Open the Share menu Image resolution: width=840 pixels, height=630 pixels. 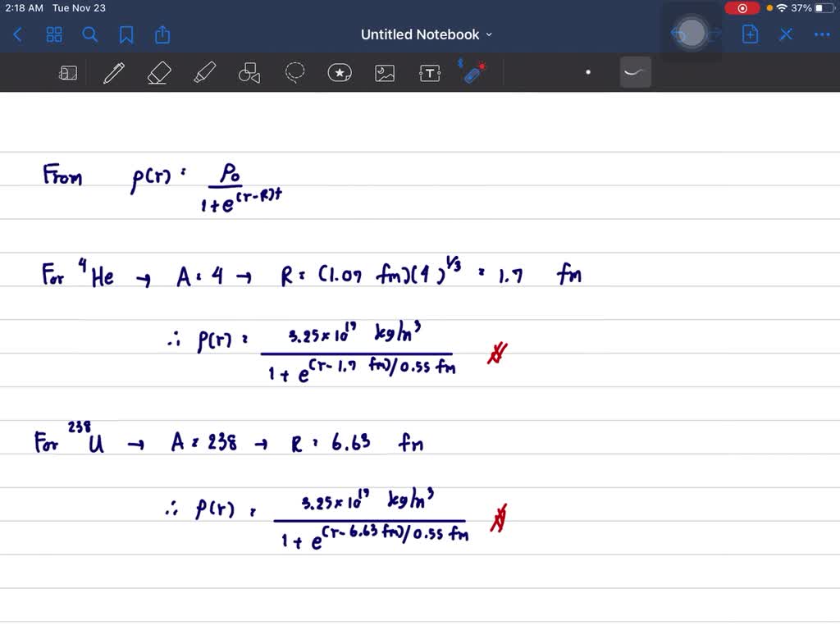pyautogui.click(x=162, y=34)
